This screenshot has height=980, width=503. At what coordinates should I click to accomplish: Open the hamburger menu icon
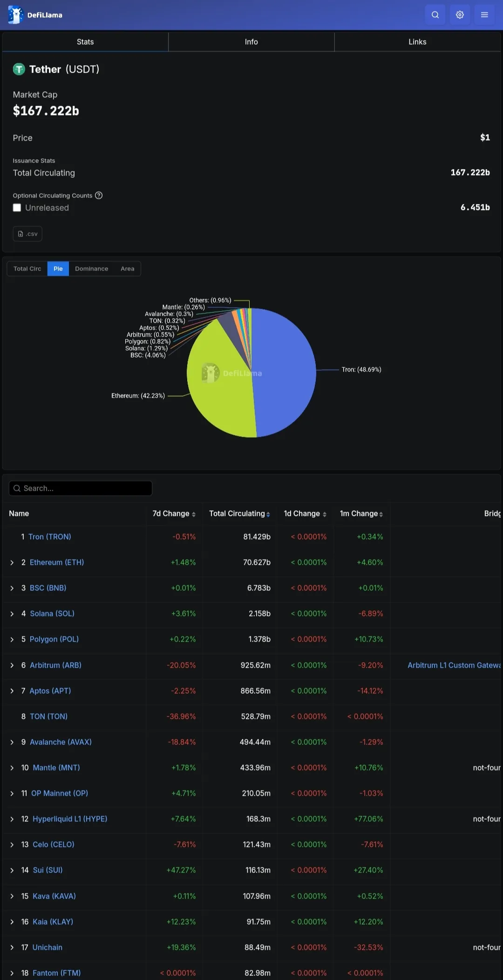(x=484, y=15)
